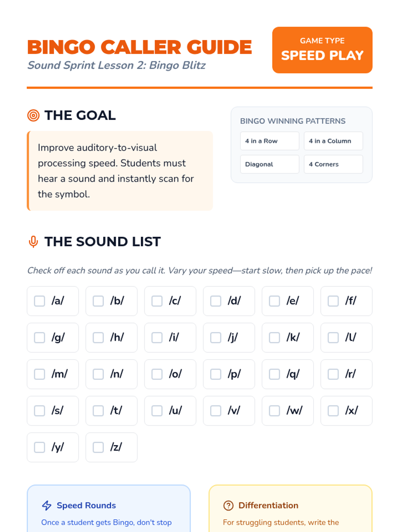The width and height of the screenshot is (399, 532).
Task: Tick the /k/ sound checkbox
Action: (274, 338)
